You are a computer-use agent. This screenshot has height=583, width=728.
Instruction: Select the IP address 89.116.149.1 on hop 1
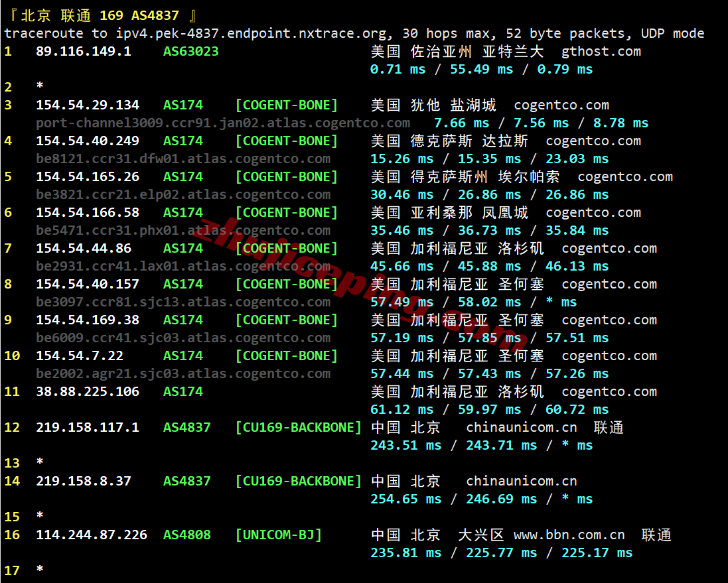coord(87,51)
